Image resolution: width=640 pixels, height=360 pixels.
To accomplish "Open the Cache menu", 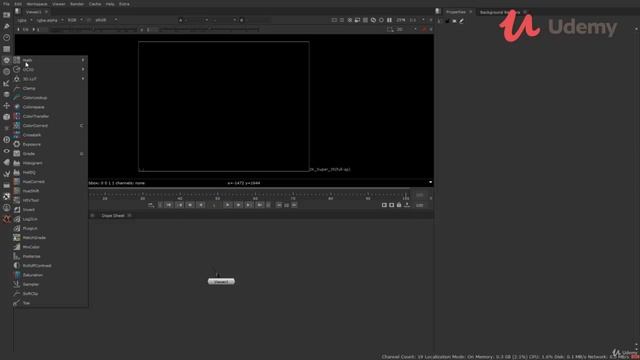I will (95, 4).
